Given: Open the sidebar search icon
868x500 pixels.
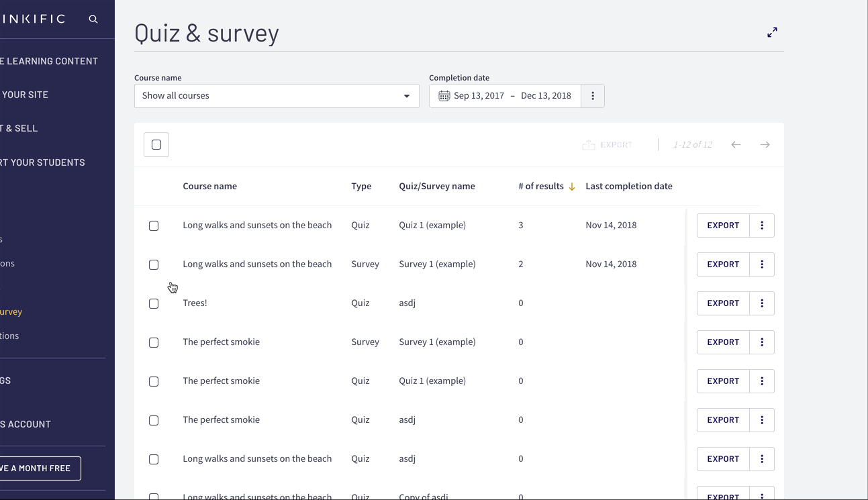Looking at the screenshot, I should pyautogui.click(x=93, y=19).
